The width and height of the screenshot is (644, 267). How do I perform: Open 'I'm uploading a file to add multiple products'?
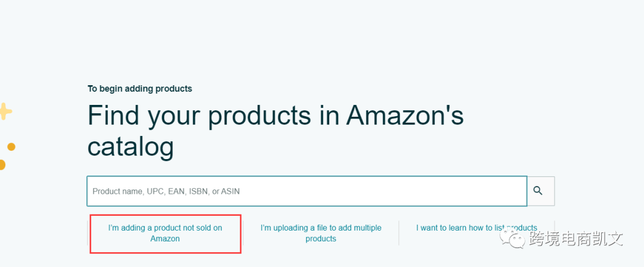(321, 233)
